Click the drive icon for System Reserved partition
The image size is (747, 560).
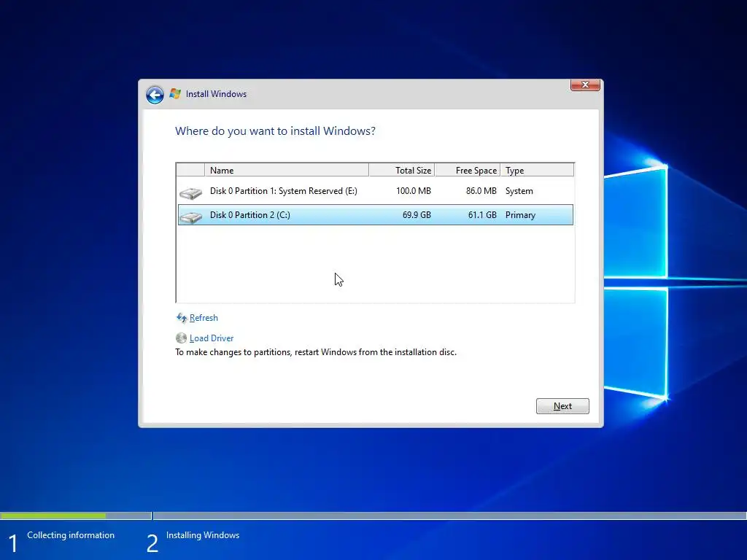tap(190, 192)
